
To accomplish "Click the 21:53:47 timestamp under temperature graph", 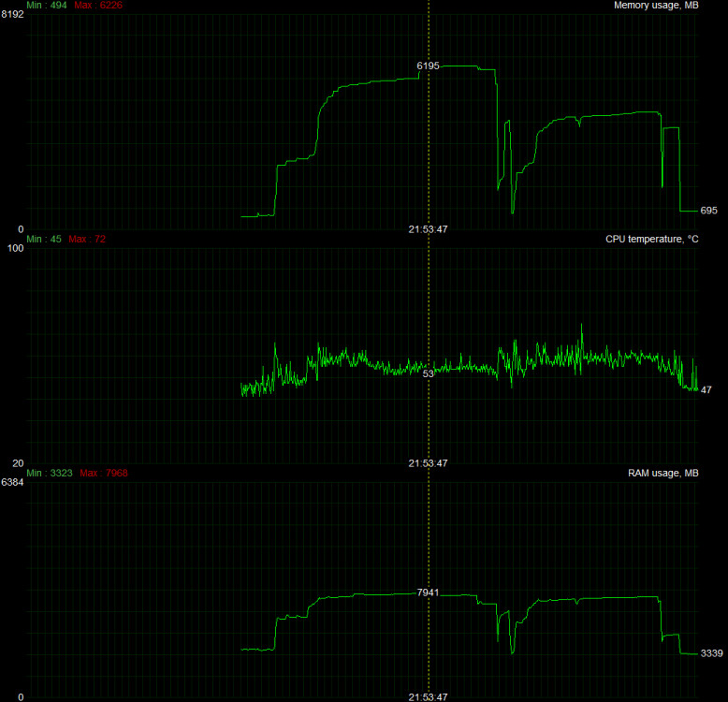I will (x=428, y=463).
